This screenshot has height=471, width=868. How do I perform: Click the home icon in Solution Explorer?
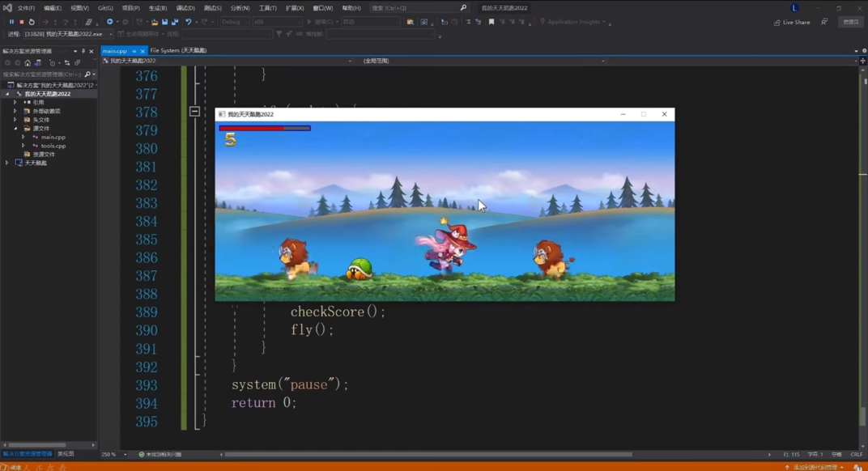[28, 62]
